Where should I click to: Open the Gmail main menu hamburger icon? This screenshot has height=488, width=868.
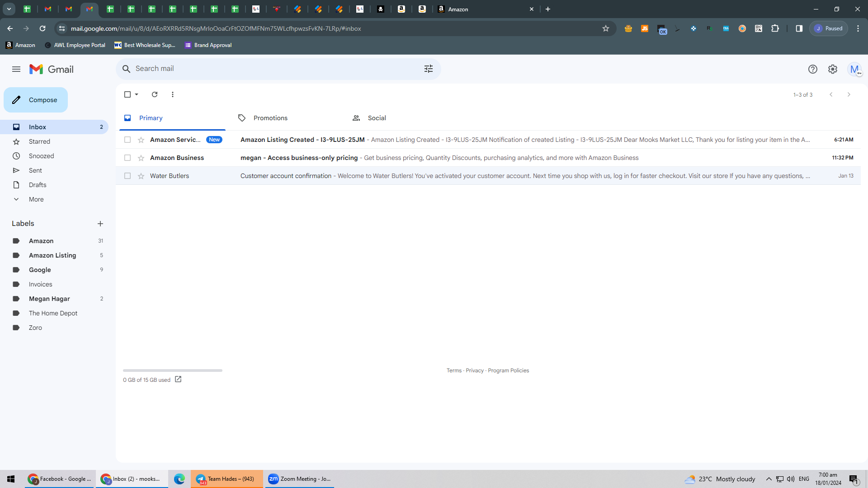point(16,69)
